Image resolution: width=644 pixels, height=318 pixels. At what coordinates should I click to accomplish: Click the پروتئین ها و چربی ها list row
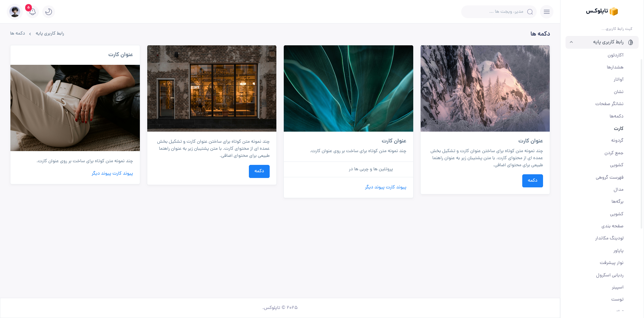[348, 170]
